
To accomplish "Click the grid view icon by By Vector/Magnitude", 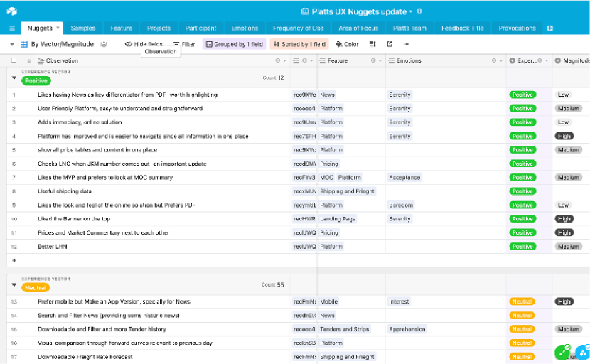I will (x=24, y=44).
